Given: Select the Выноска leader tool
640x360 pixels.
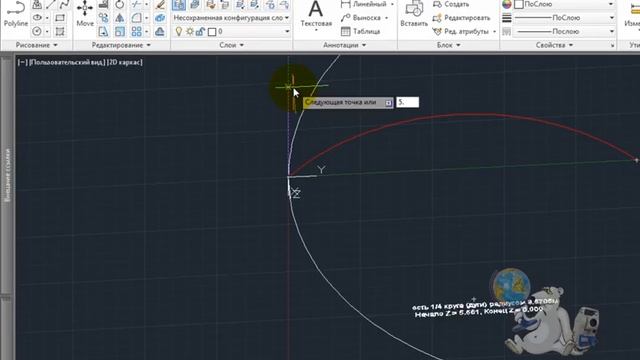Looking at the screenshot, I should point(361,18).
